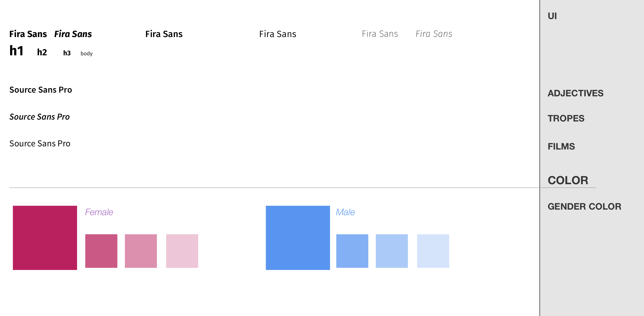The width and height of the screenshot is (644, 316).
Task: Click the COLOR sidebar heading
Action: click(x=568, y=180)
